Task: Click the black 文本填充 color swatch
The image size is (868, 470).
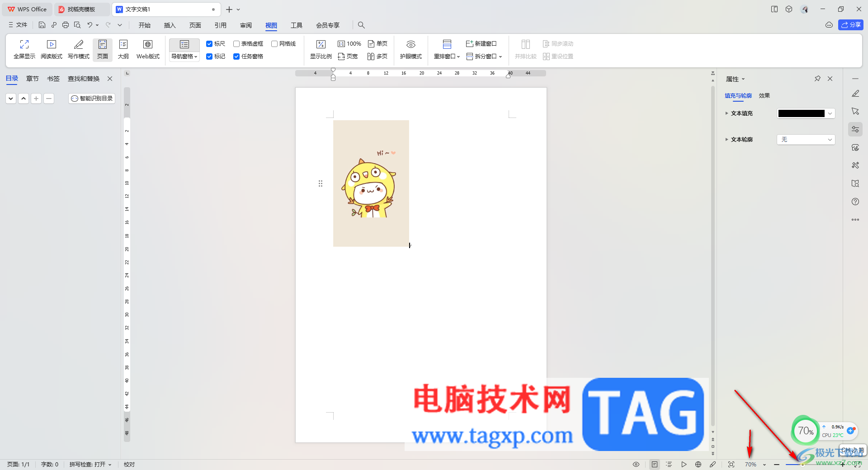Action: coord(801,113)
